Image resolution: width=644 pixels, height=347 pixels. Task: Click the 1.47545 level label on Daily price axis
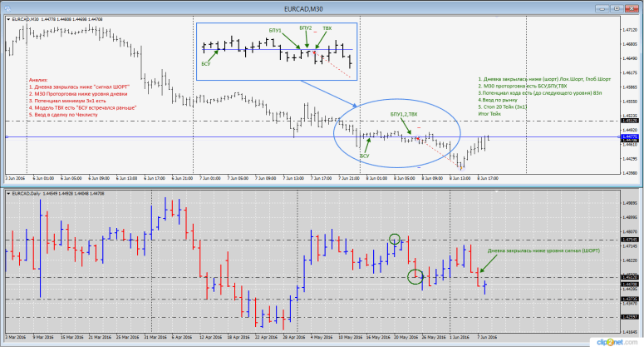[630, 240]
